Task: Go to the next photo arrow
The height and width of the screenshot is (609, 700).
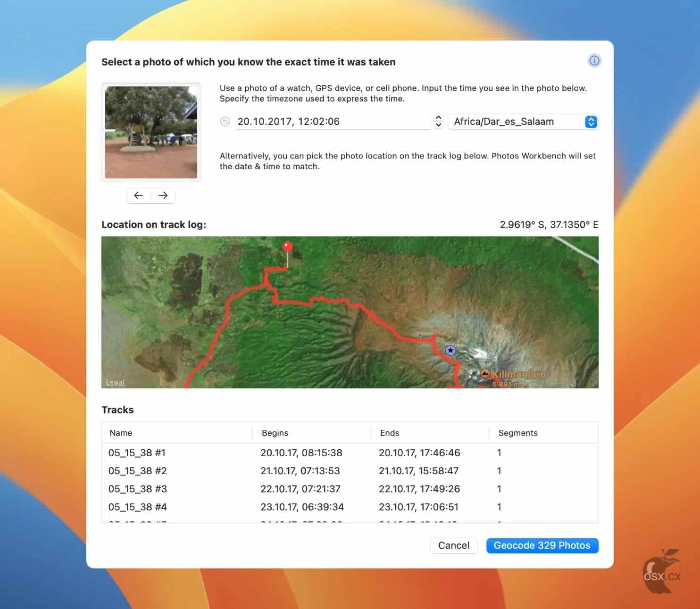Action: [163, 195]
